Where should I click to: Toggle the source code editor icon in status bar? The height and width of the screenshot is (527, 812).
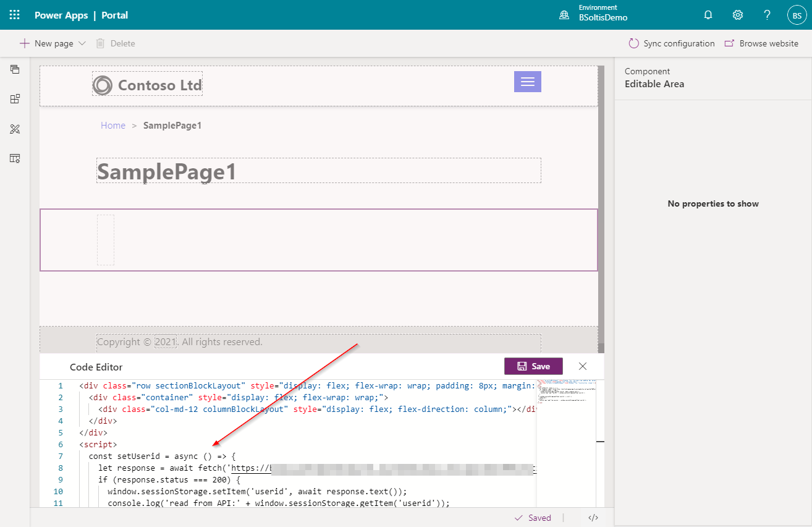(x=593, y=518)
